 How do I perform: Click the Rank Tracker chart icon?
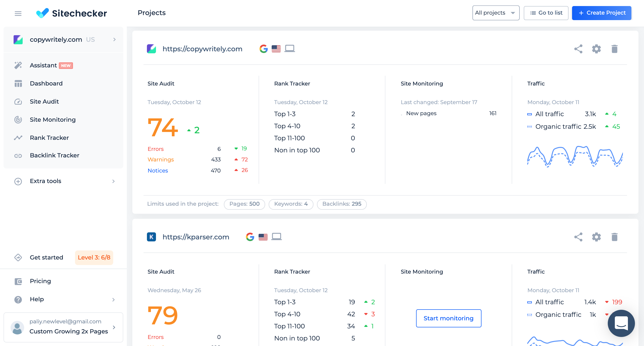[18, 138]
